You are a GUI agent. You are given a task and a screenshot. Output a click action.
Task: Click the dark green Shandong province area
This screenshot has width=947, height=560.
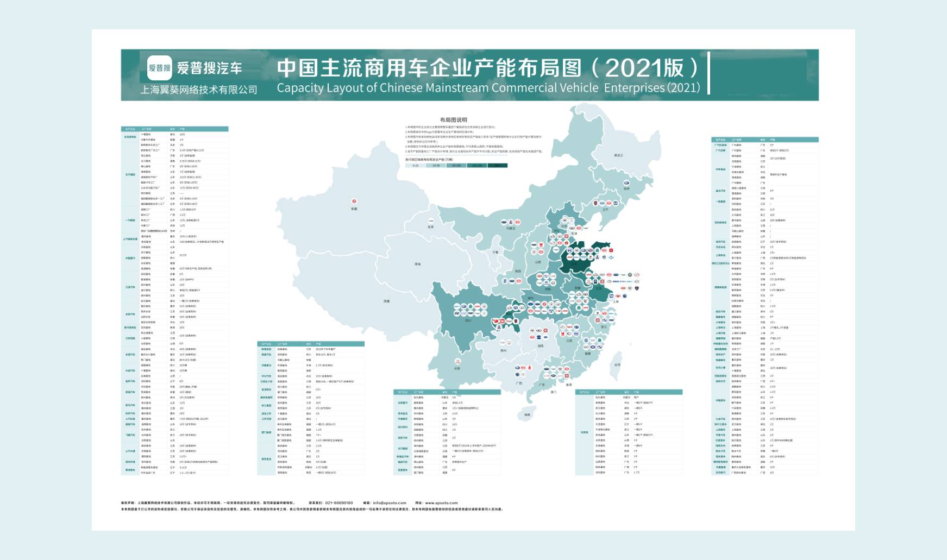[584, 256]
